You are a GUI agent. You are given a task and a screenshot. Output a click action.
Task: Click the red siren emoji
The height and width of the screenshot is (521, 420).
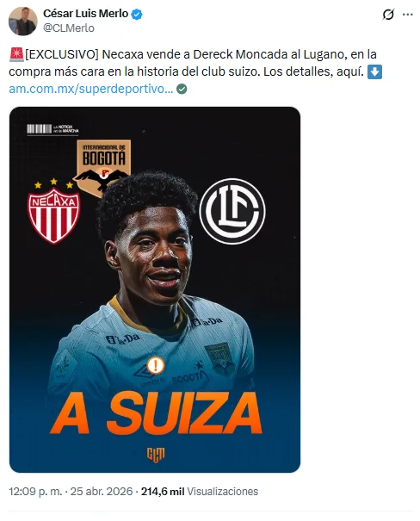click(x=16, y=54)
